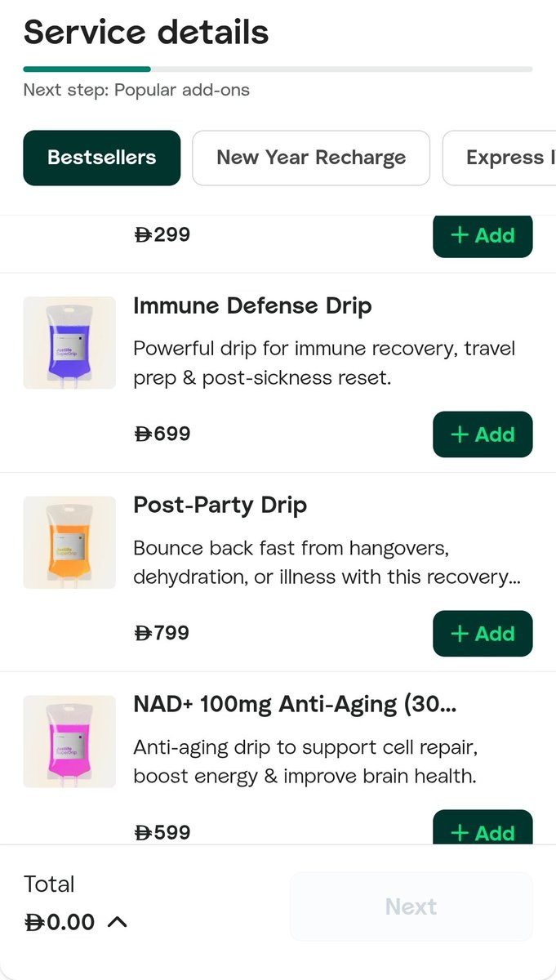Add the Immune Defense Drip to cart

(483, 434)
